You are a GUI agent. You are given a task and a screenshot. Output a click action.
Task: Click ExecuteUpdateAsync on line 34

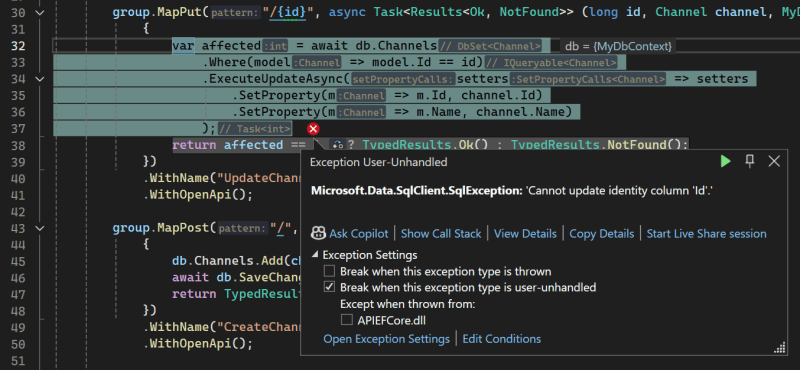tap(276, 79)
